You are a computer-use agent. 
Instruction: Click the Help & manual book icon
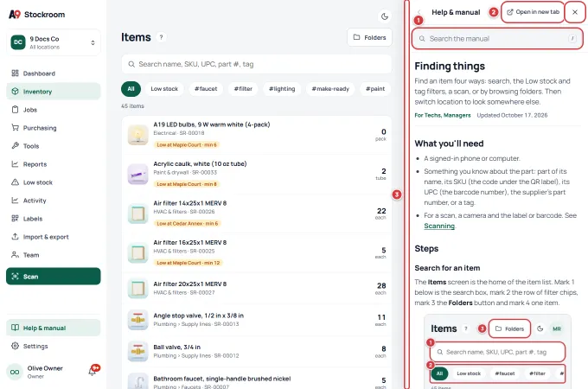coord(15,328)
